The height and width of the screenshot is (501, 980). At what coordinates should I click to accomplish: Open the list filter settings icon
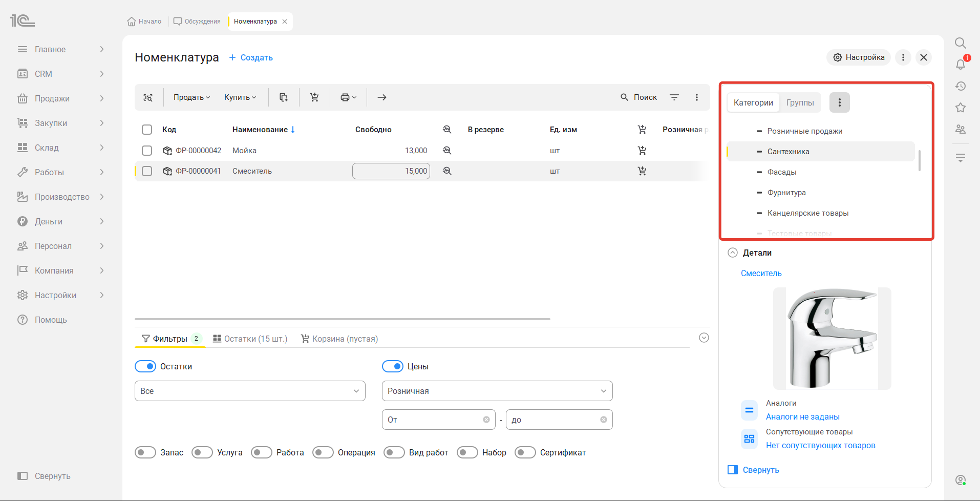click(674, 97)
